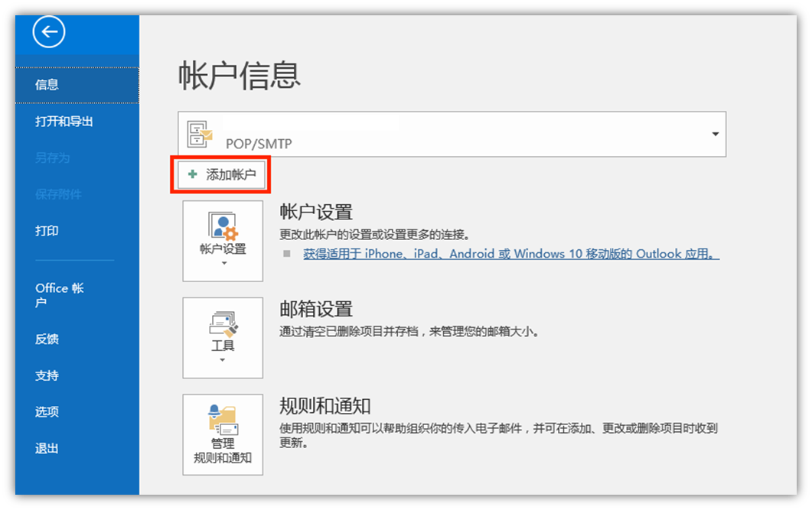Click the back arrow to exit backstage
The image size is (812, 510).
click(49, 32)
